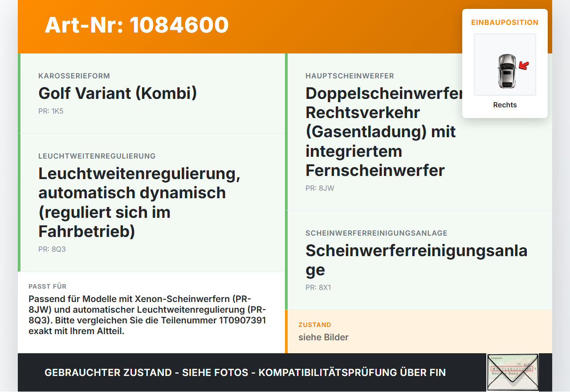The image size is (570, 392).
Task: Click the 'PR: 8JW' code
Action: [x=320, y=188]
